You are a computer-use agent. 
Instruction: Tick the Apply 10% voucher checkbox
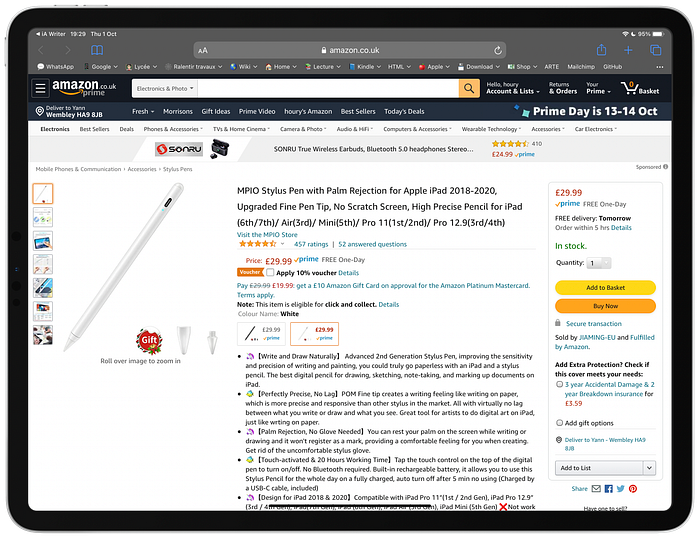coord(270,272)
